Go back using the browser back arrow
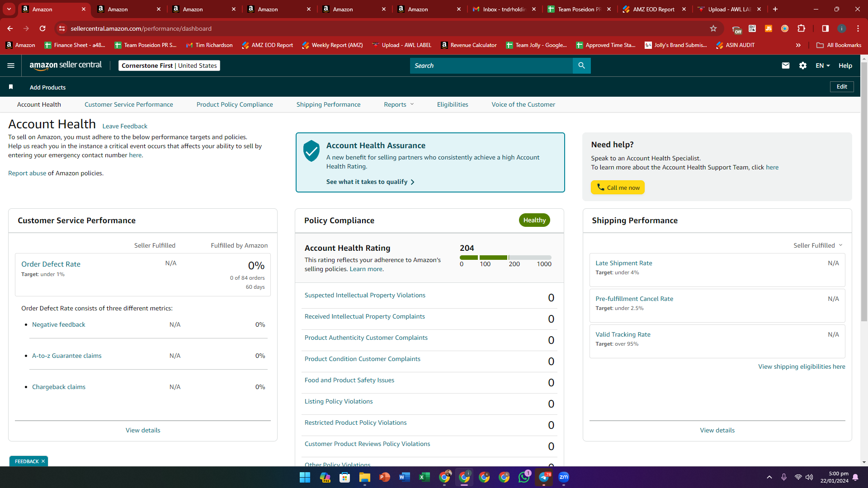 [10, 28]
